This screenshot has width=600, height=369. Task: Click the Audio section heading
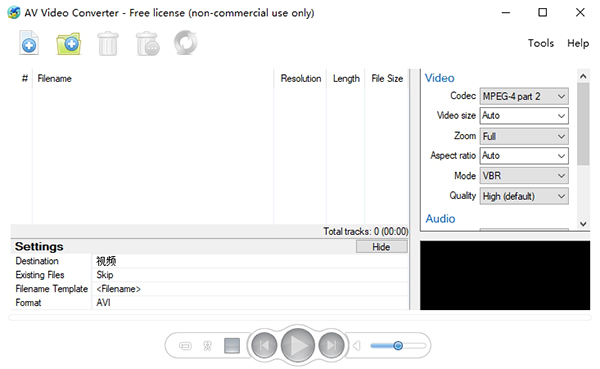[x=440, y=219]
